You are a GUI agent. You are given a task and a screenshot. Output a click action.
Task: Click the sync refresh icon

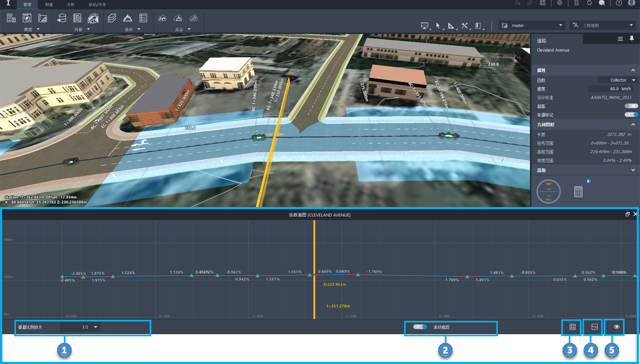point(589,3)
